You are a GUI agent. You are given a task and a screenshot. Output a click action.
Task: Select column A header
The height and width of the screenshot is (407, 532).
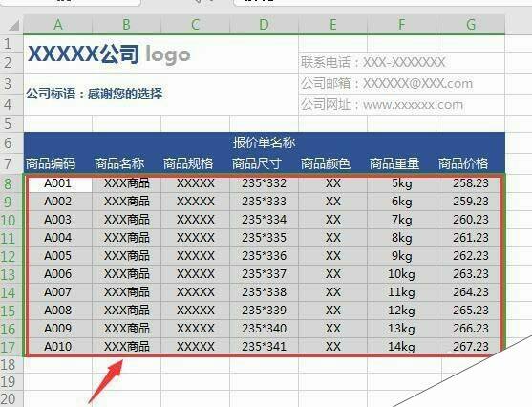tap(58, 25)
